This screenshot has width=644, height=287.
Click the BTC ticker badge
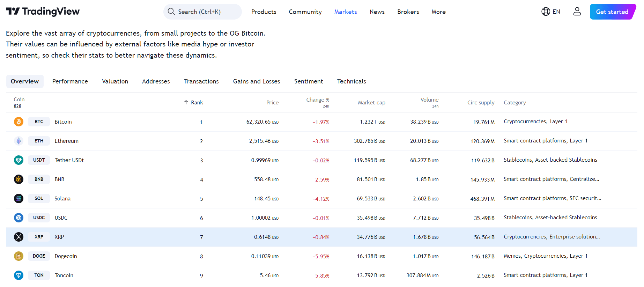pos(39,122)
